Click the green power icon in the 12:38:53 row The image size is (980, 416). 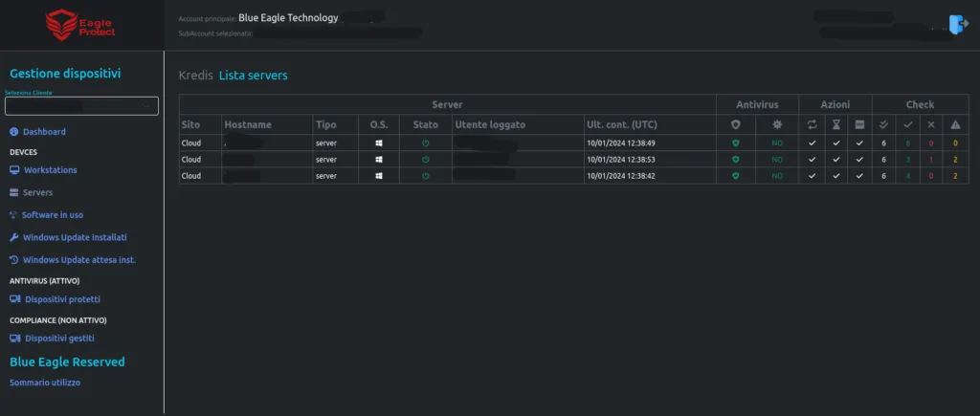(426, 160)
